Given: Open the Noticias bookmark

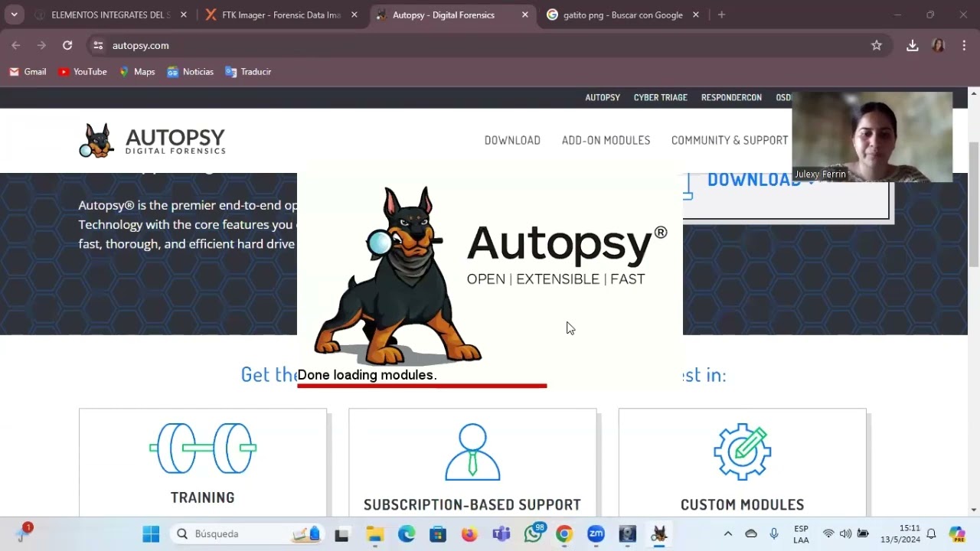Looking at the screenshot, I should coord(191,71).
